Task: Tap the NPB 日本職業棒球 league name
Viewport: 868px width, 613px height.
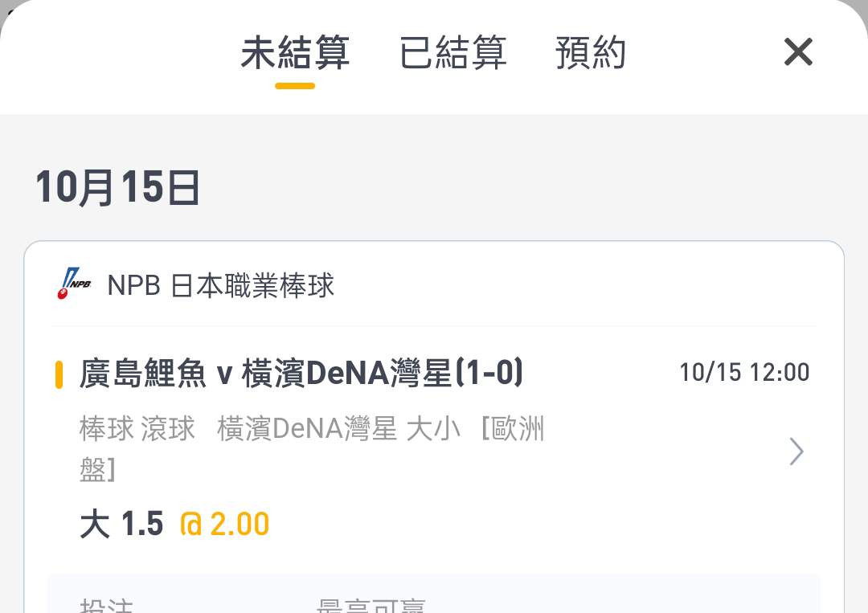Action: click(220, 285)
